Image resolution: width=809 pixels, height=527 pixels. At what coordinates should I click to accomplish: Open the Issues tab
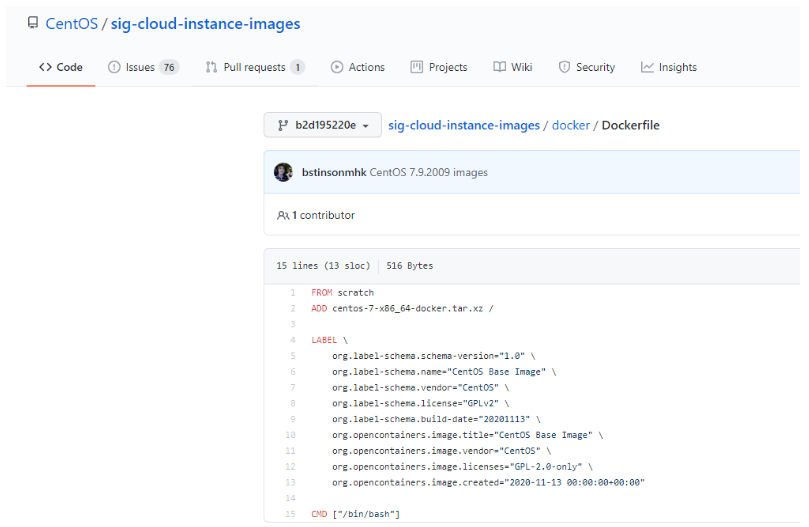pos(143,67)
